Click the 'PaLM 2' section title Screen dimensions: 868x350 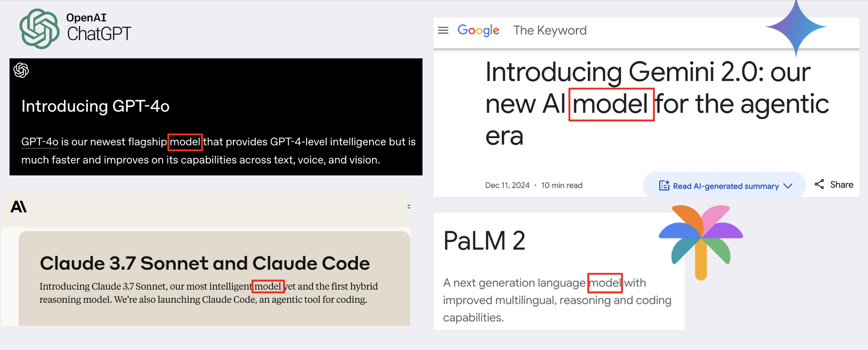click(484, 240)
